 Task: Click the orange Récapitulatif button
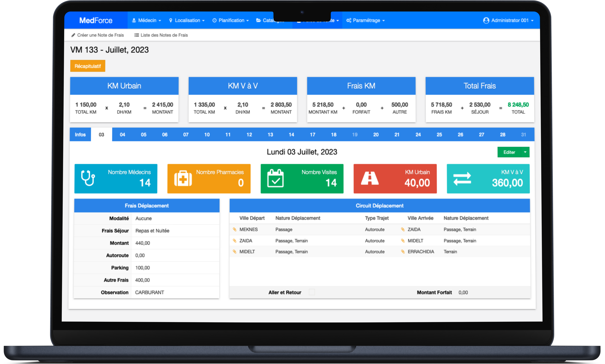coord(88,66)
